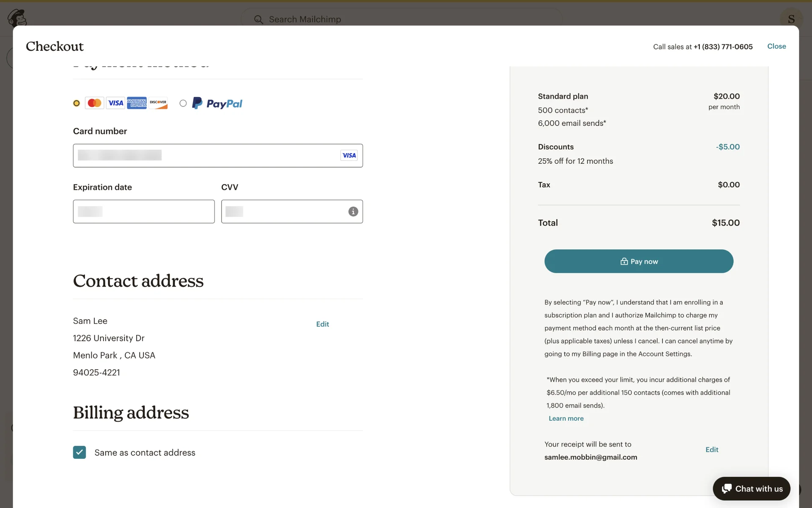Screen dimensions: 812x508
Task: Click the Discover card icon
Action: [158, 103]
